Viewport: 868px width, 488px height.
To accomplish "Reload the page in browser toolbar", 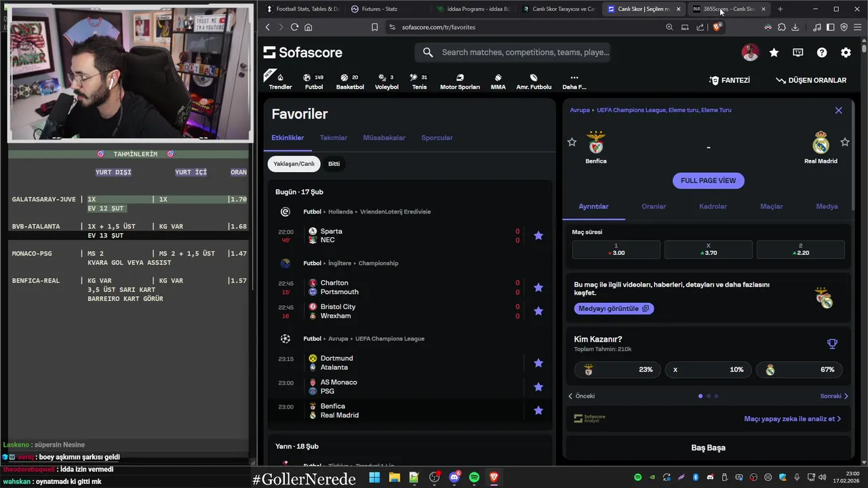I will pos(294,27).
